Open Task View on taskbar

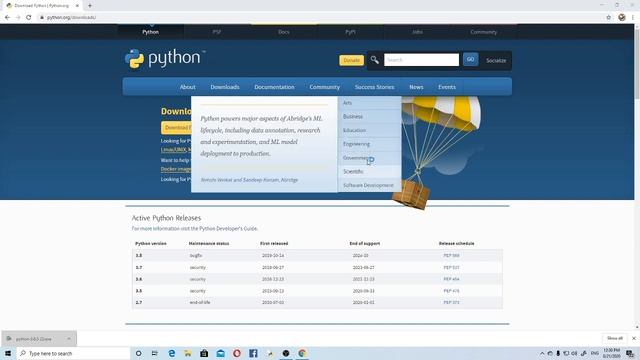(x=155, y=353)
